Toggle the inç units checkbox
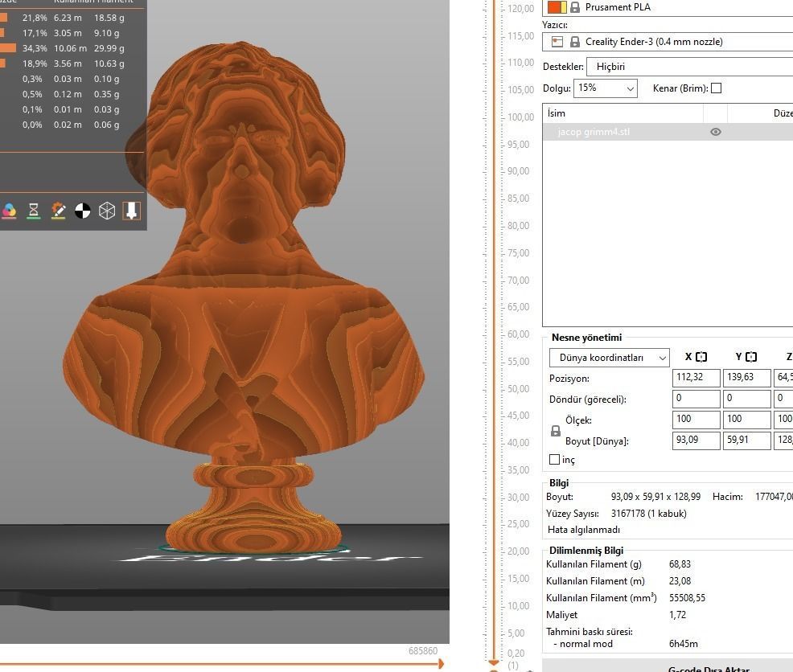This screenshot has height=672, width=793. 554,460
